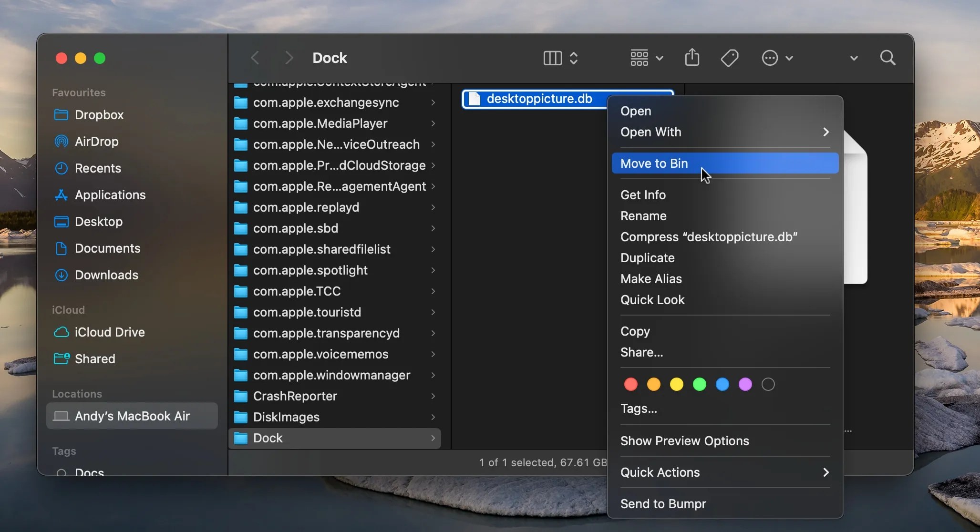Open Dropbox from the sidebar
Screen dimensions: 980x532
click(x=99, y=114)
